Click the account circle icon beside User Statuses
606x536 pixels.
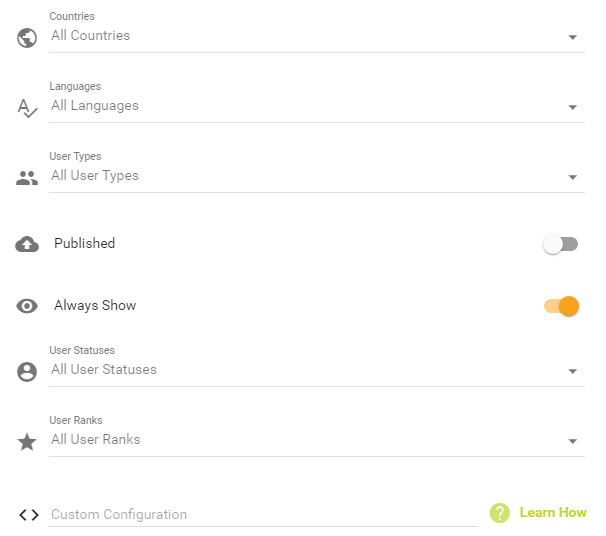tap(27, 372)
